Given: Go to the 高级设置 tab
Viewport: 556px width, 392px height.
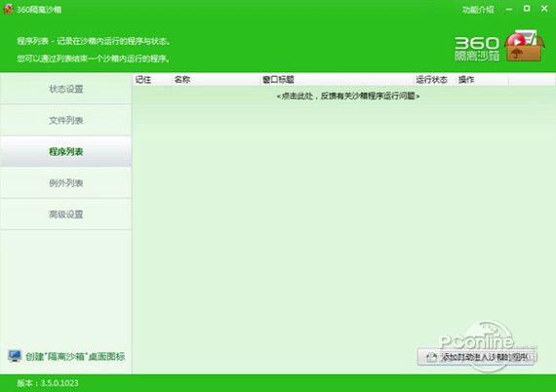Looking at the screenshot, I should (66, 215).
